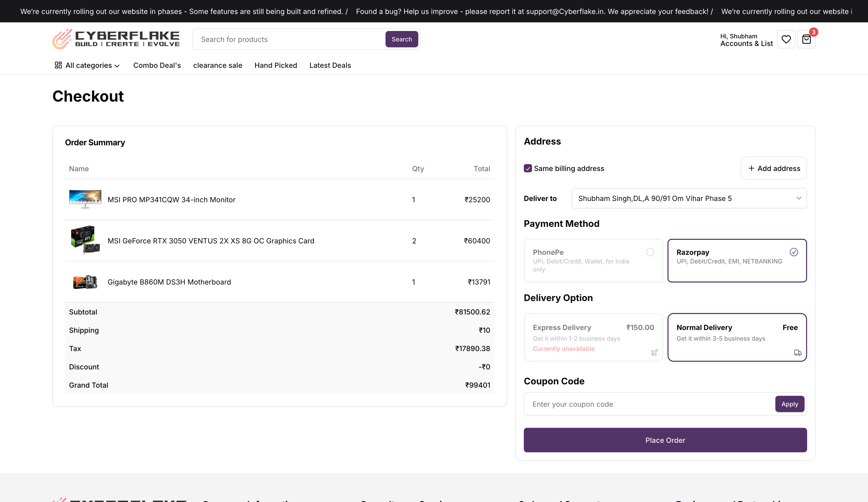
Task: Click the Place Order button
Action: click(x=665, y=440)
